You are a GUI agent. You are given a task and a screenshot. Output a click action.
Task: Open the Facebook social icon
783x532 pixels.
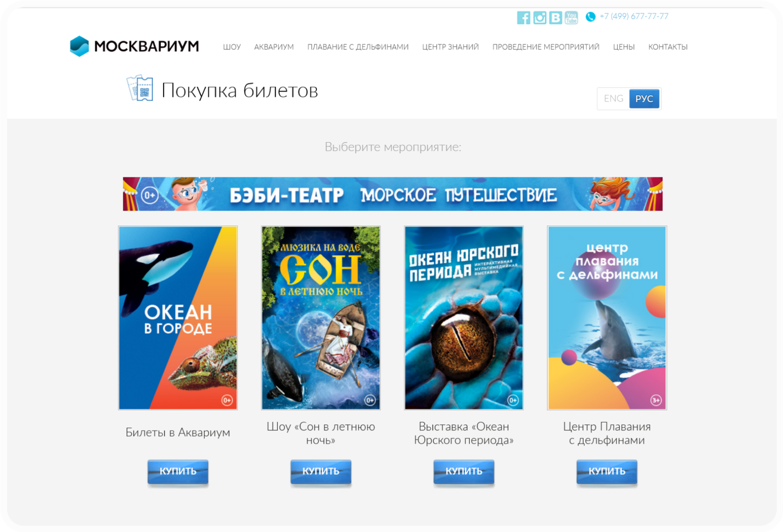pos(523,18)
